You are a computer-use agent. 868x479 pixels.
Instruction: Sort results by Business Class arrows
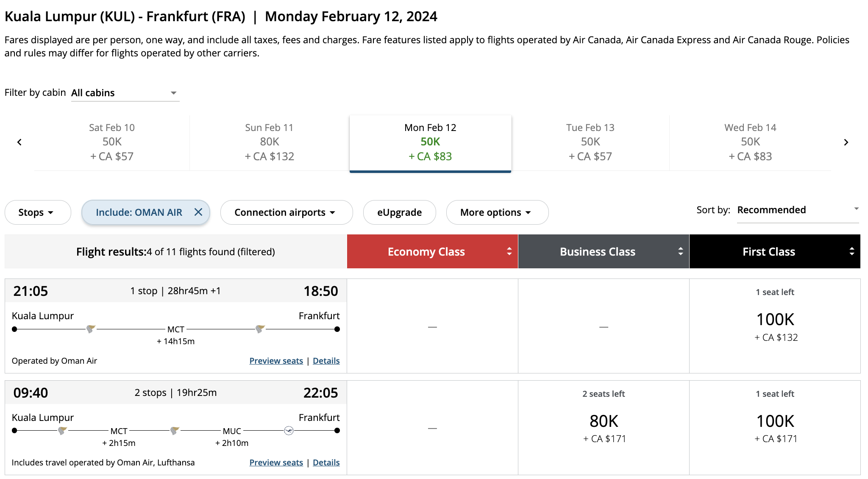tap(680, 252)
